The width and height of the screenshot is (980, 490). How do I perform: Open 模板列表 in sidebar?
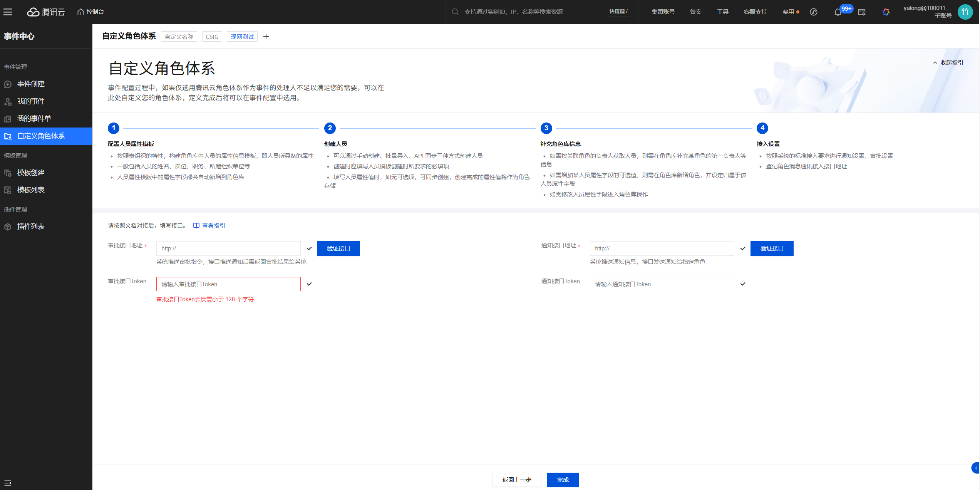[x=31, y=190]
